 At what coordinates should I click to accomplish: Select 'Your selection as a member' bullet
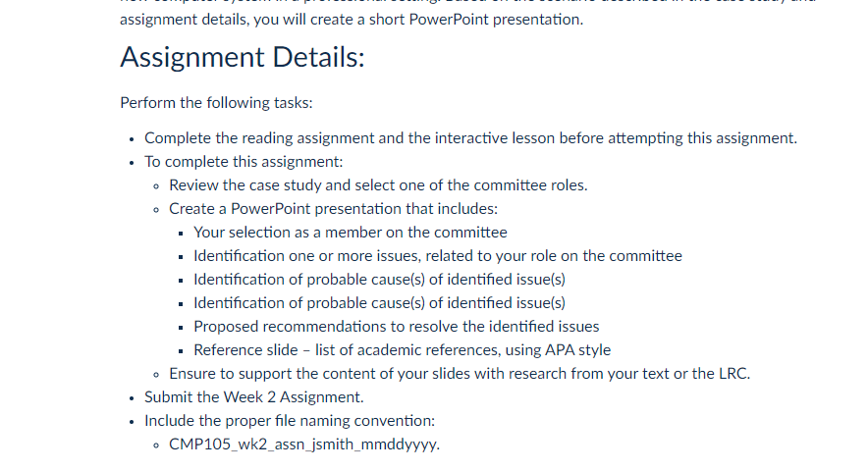[351, 233]
